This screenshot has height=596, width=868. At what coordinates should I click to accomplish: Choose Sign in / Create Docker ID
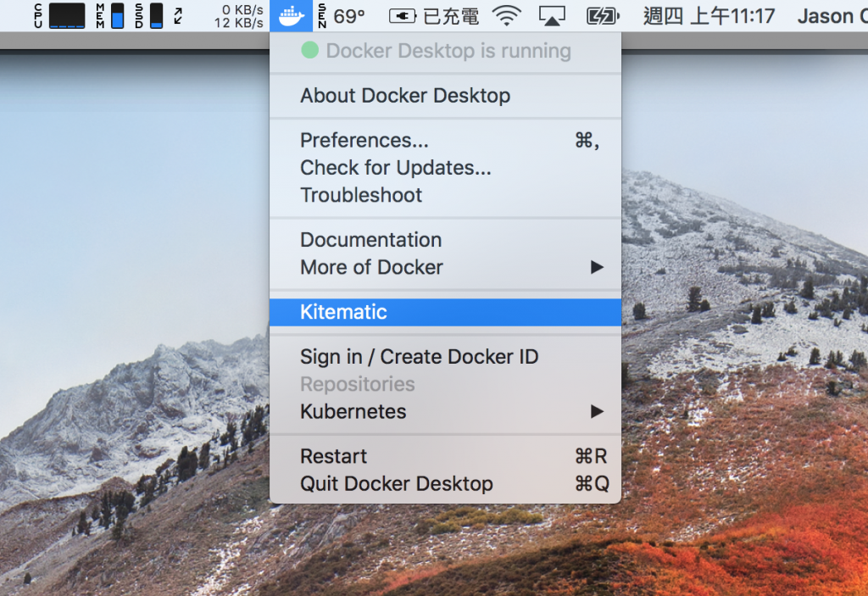point(445,357)
